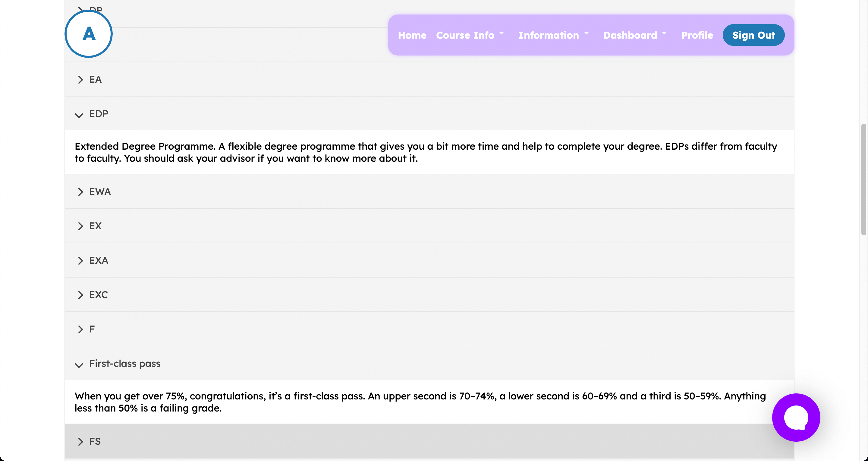Collapse the EDP glossary entry
The height and width of the screenshot is (461, 868).
coord(429,114)
